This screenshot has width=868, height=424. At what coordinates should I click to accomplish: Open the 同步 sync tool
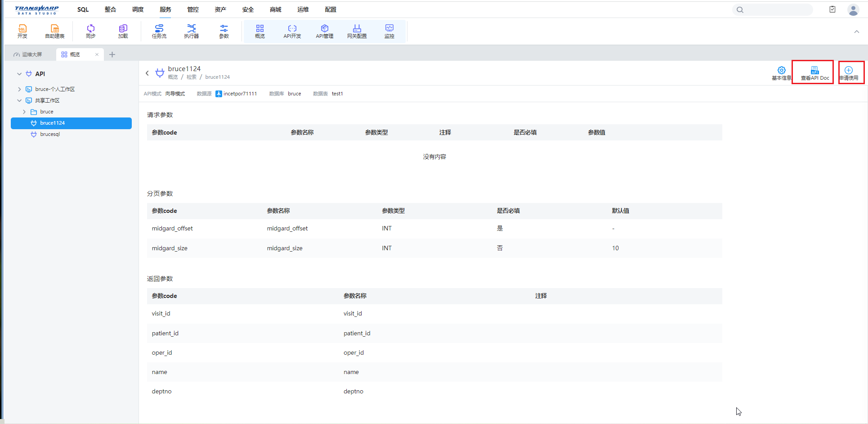[x=90, y=31]
